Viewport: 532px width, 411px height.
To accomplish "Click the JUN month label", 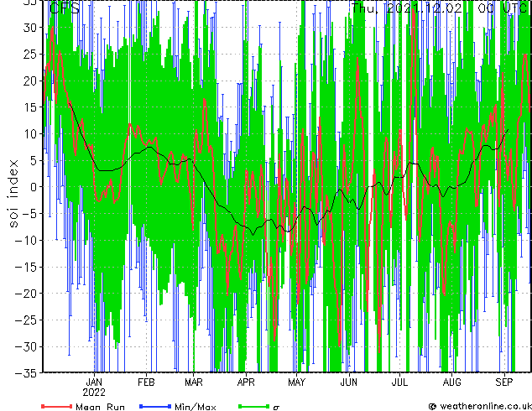I will click(349, 382).
